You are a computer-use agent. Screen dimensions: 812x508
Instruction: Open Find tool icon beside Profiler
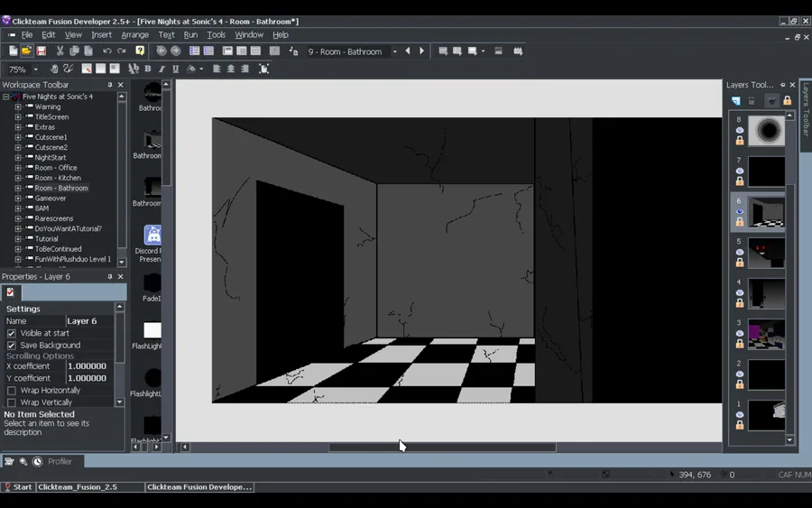click(x=23, y=461)
